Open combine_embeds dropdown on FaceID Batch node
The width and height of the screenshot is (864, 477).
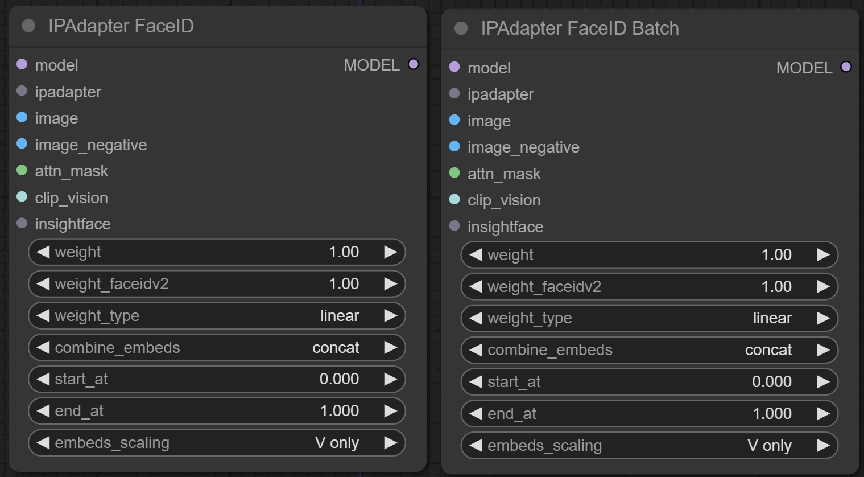[649, 350]
